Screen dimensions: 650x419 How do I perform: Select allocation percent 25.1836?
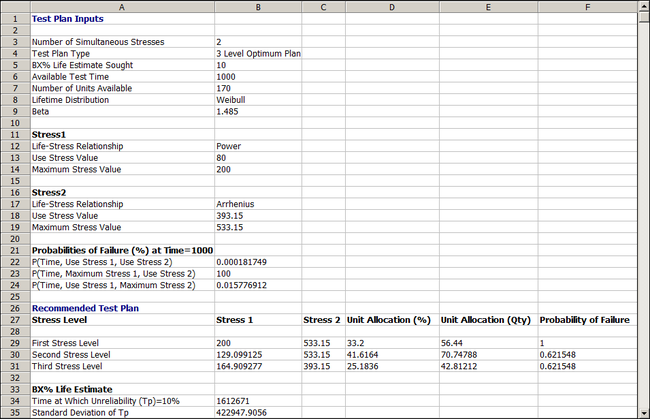click(x=392, y=366)
